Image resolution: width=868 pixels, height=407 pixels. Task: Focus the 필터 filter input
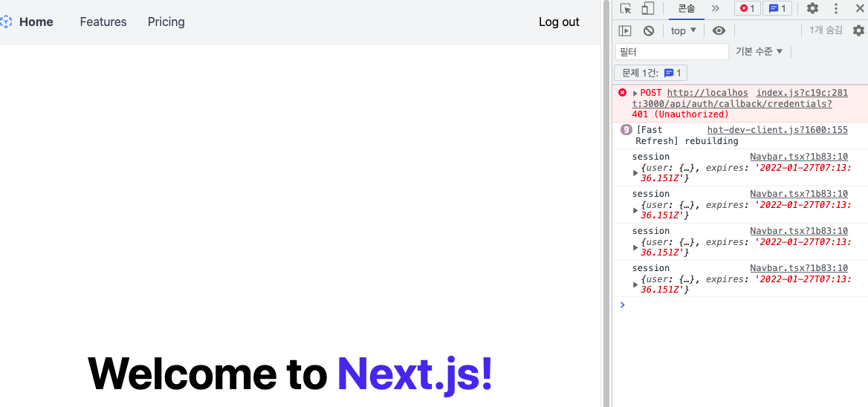(x=672, y=51)
